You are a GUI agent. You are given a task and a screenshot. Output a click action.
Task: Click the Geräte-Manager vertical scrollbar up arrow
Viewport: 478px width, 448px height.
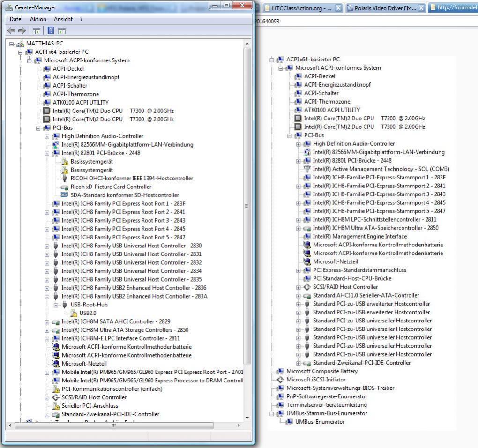tap(247, 44)
